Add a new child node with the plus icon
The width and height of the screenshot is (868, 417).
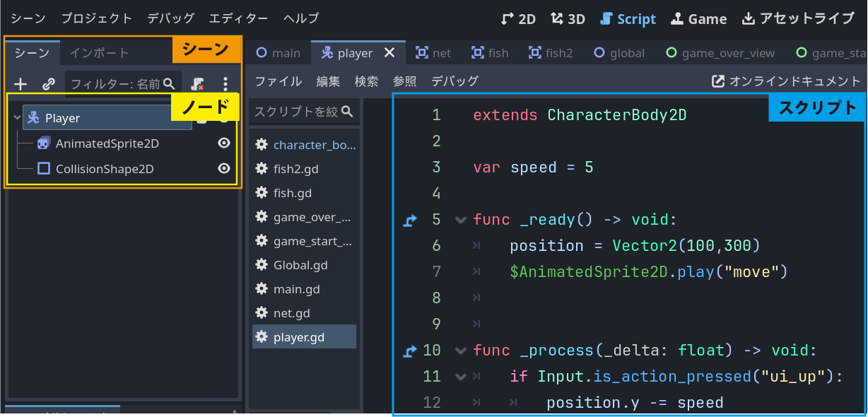tap(21, 84)
